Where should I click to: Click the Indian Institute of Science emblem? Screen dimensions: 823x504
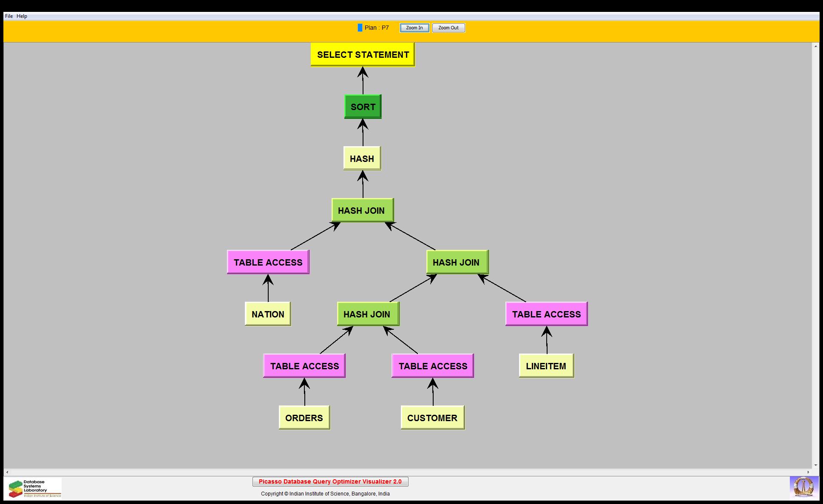click(x=803, y=488)
